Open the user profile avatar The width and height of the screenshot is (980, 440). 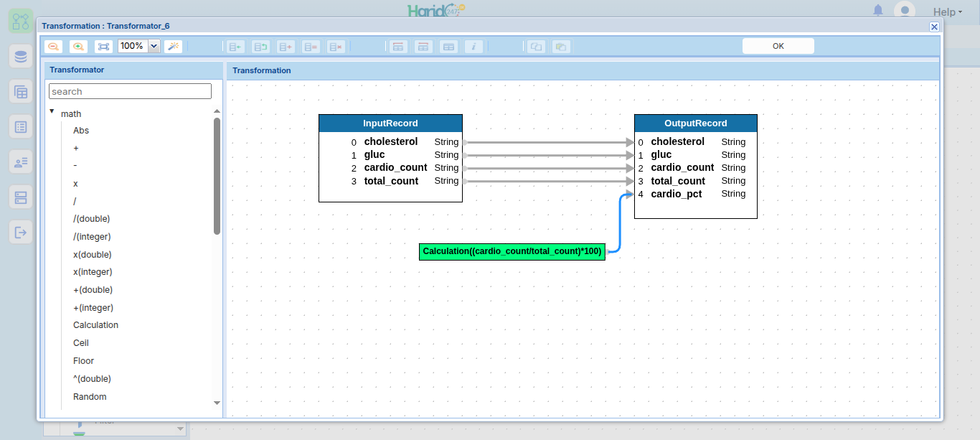tap(904, 11)
